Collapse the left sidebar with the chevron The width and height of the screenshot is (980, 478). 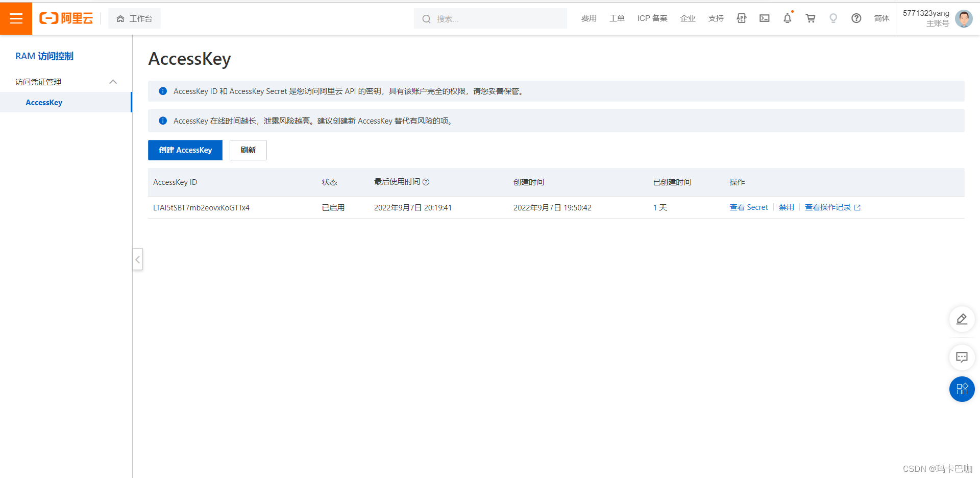point(137,259)
